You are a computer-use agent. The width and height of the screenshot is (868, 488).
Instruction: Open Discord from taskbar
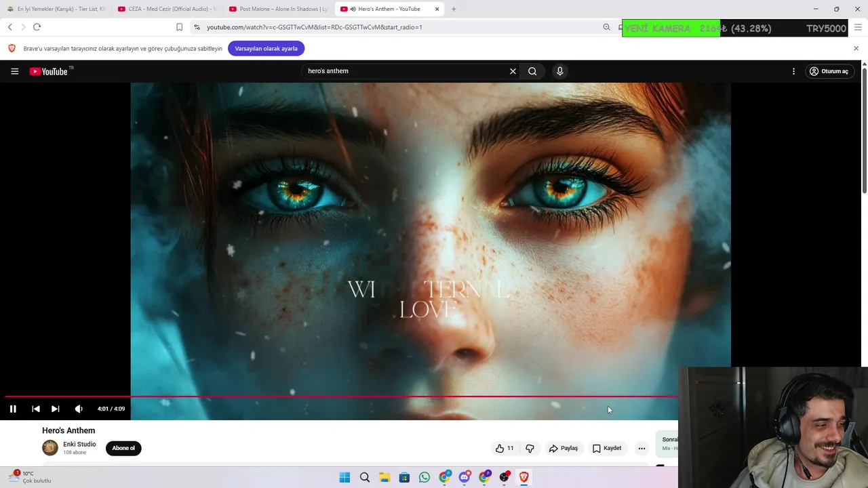[x=465, y=477]
